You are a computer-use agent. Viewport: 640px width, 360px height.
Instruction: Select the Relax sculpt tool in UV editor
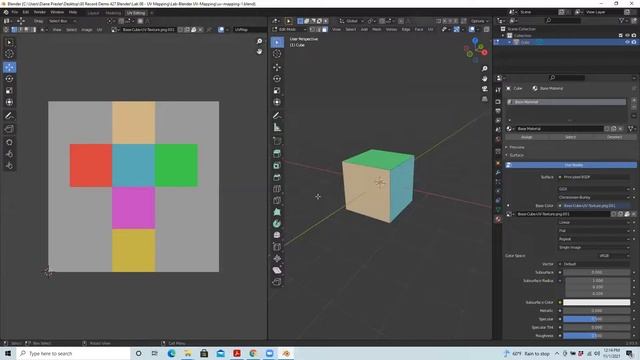pos(9,154)
